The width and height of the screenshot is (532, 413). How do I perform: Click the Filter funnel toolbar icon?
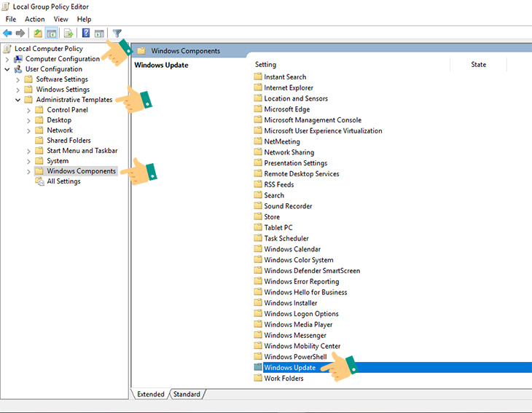[117, 33]
